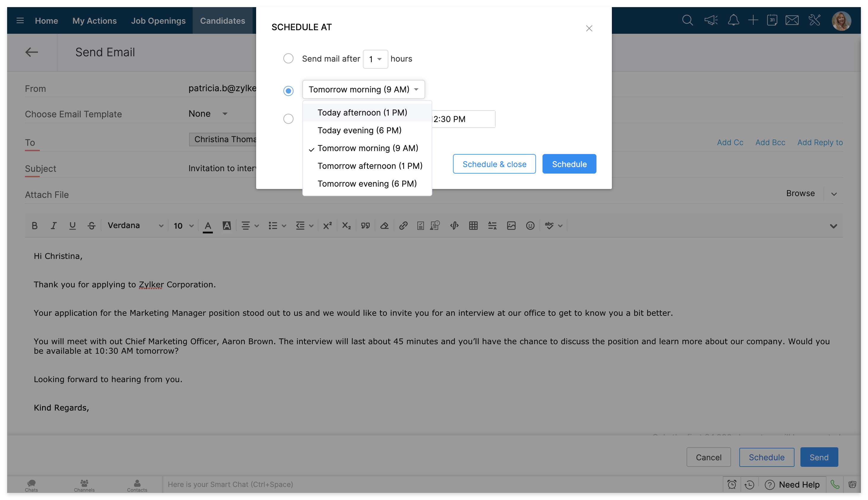Select the 'Send mail after' radio button
This screenshot has width=868, height=500.
click(x=288, y=58)
